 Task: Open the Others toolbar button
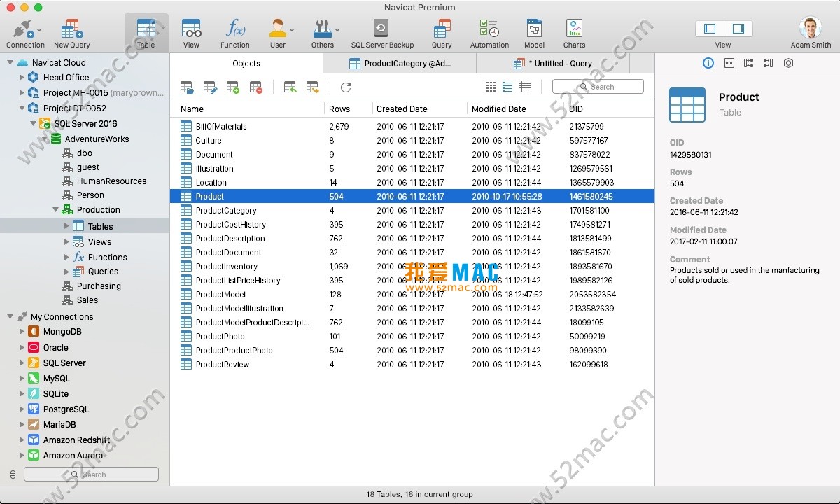point(323,34)
